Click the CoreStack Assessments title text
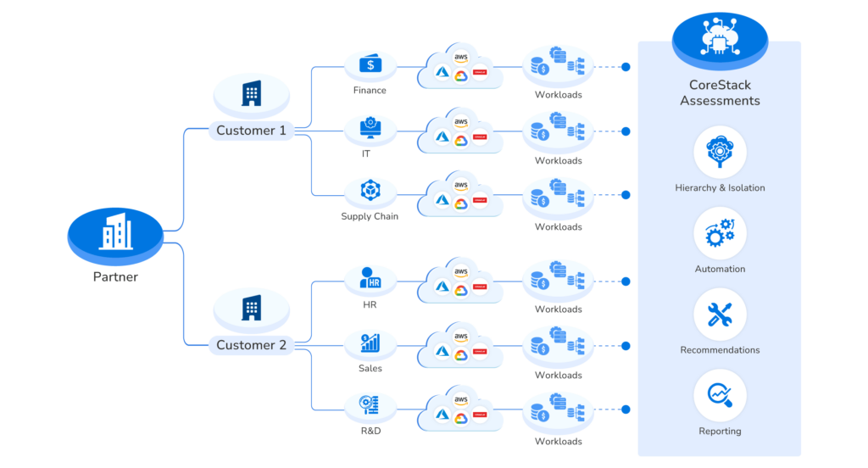This screenshot has width=868, height=468. (x=720, y=93)
